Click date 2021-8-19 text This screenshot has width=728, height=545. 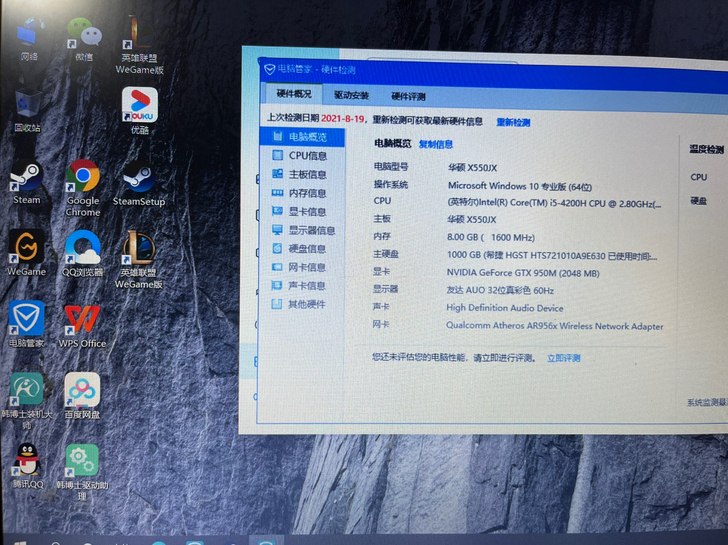pyautogui.click(x=343, y=119)
